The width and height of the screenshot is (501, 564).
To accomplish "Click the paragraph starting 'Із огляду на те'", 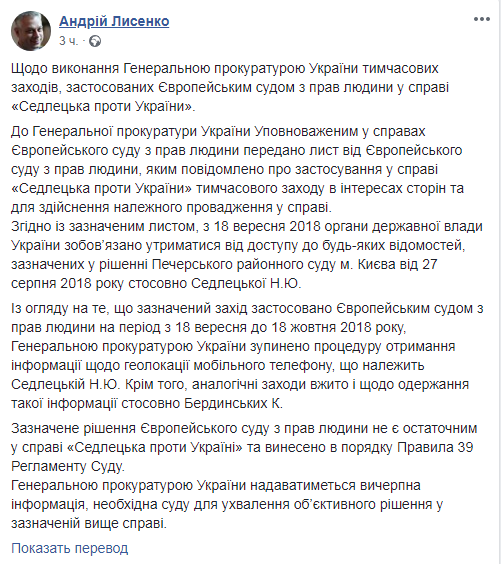I will pyautogui.click(x=247, y=356).
